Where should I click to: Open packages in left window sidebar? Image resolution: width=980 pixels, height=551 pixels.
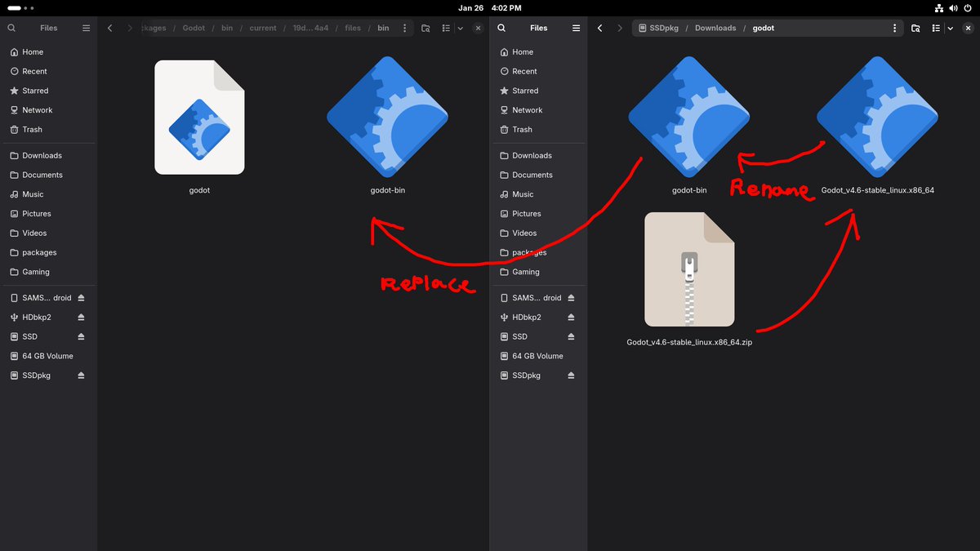coord(49,253)
